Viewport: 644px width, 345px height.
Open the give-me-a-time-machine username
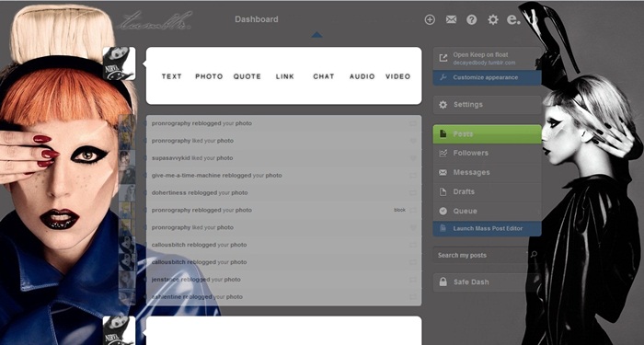pos(186,176)
